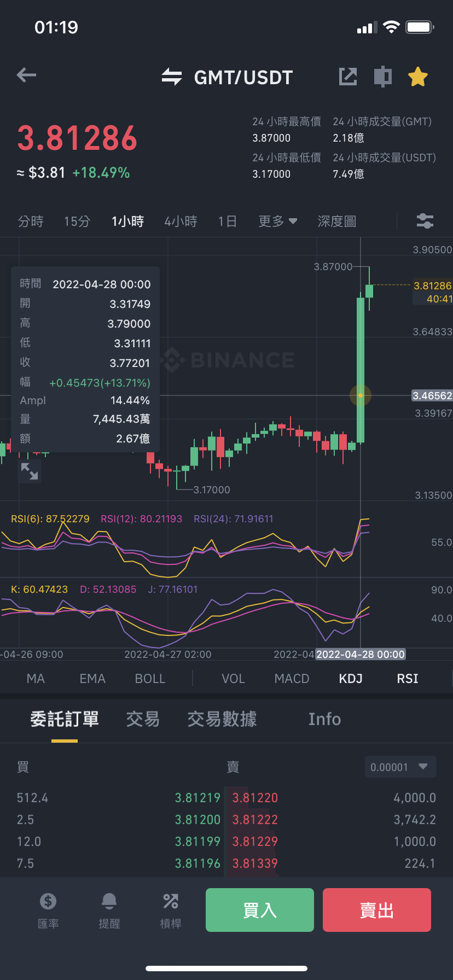Tap the 7.49億 USDT volume value

click(349, 174)
